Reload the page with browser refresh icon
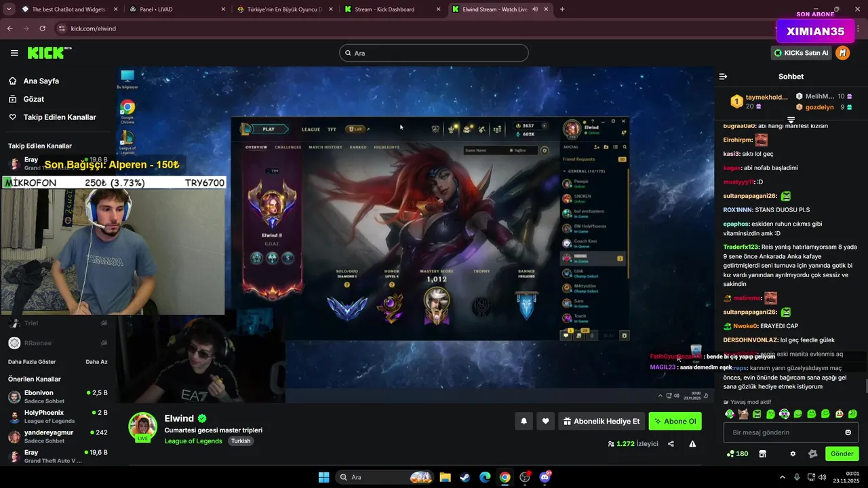This screenshot has height=488, width=868. (43, 28)
